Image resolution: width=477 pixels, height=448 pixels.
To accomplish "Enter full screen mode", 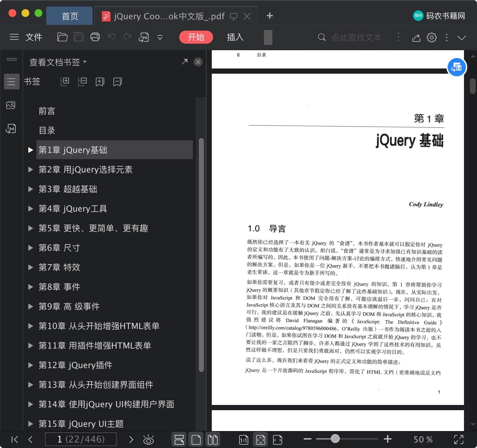I will [x=459, y=440].
